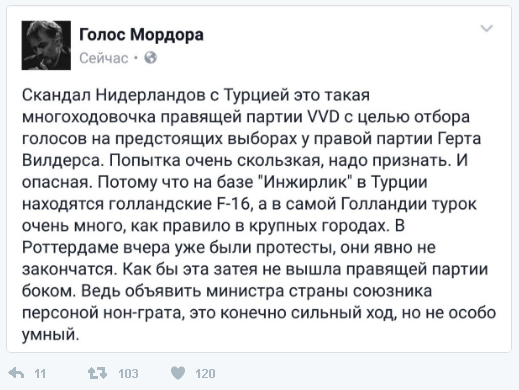The height and width of the screenshot is (390, 519).
Task: View the 103 retweets count
Action: (x=128, y=374)
